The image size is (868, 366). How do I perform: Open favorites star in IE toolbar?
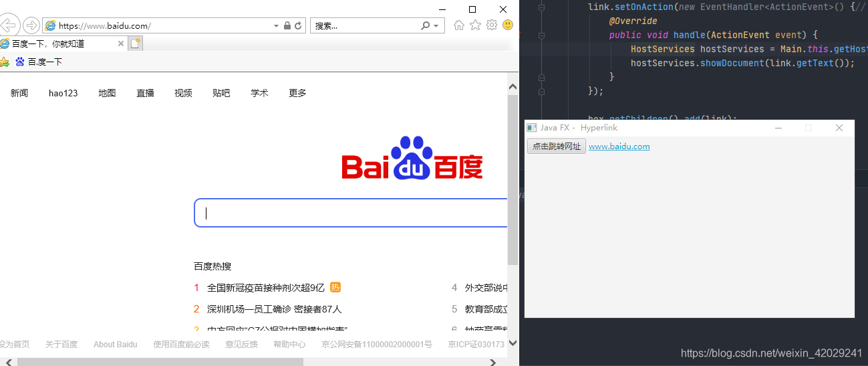click(x=475, y=25)
